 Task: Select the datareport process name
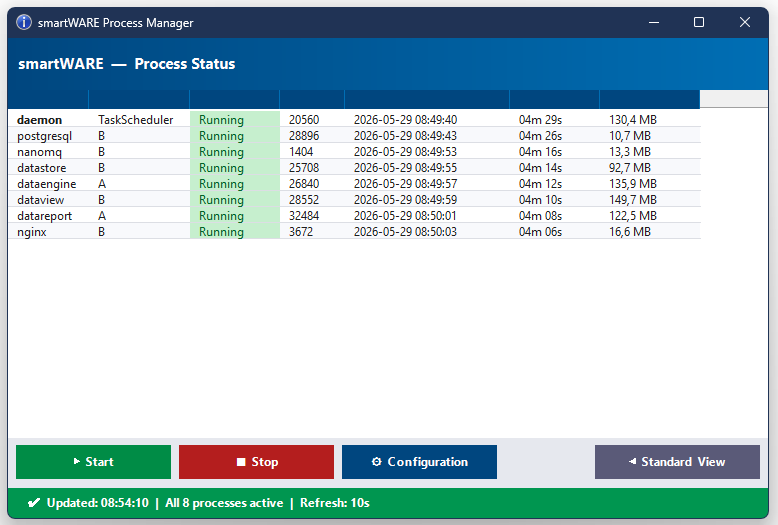click(45, 216)
